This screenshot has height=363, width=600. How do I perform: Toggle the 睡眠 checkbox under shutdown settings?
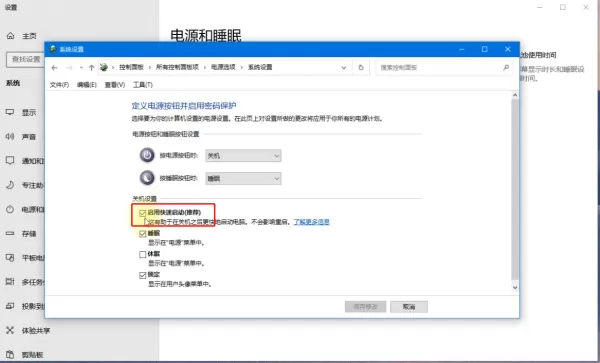(143, 234)
